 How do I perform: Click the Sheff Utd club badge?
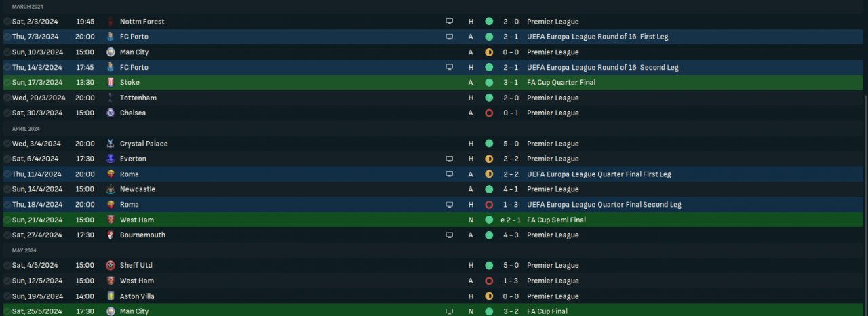[x=111, y=266]
